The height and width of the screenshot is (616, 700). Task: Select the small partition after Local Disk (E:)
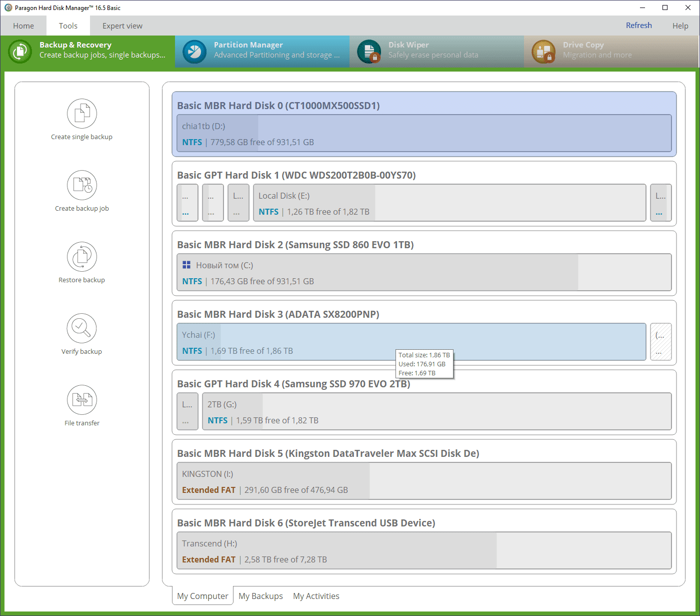coord(661,203)
